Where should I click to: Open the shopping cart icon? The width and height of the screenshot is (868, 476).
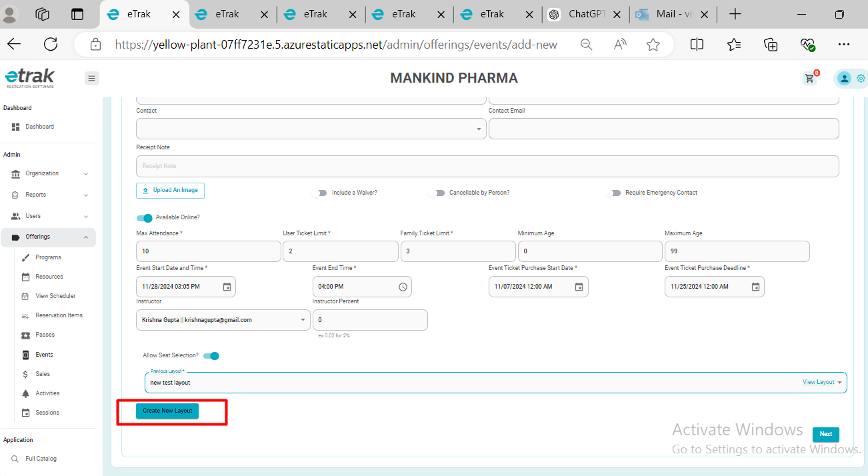pyautogui.click(x=809, y=79)
